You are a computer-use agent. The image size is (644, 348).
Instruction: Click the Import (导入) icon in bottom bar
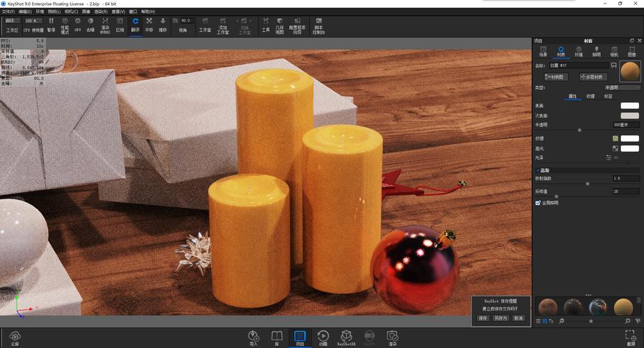click(x=253, y=337)
